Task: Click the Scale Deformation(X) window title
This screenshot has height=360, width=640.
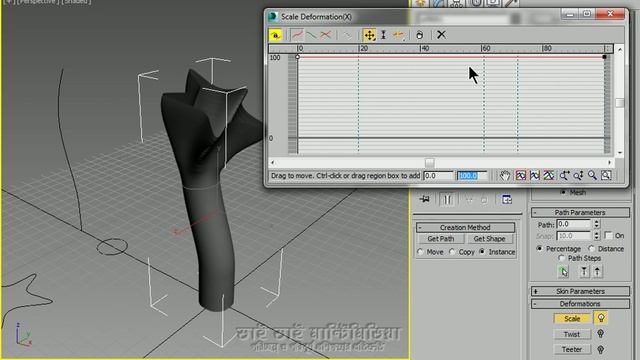Action: point(316,17)
